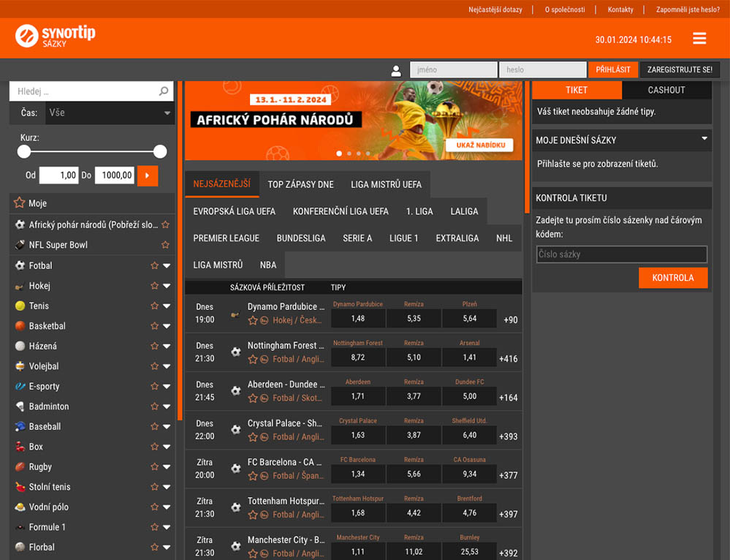Show +416 more bets for Nottingham Forest

click(x=509, y=359)
